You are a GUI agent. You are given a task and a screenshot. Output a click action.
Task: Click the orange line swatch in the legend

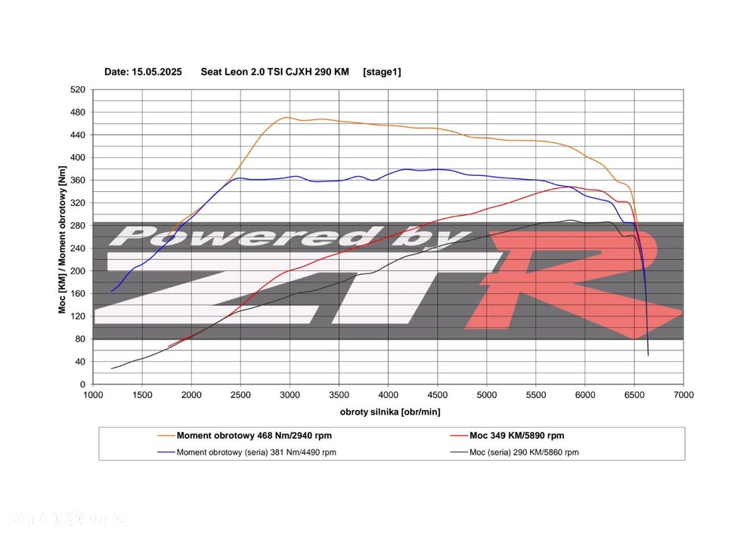166,436
